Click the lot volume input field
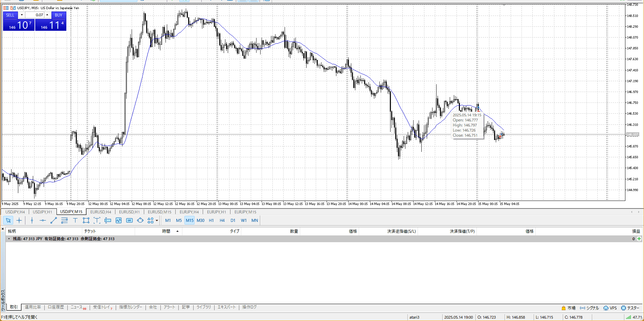Viewport: 644px width, 321px height. [x=35, y=15]
